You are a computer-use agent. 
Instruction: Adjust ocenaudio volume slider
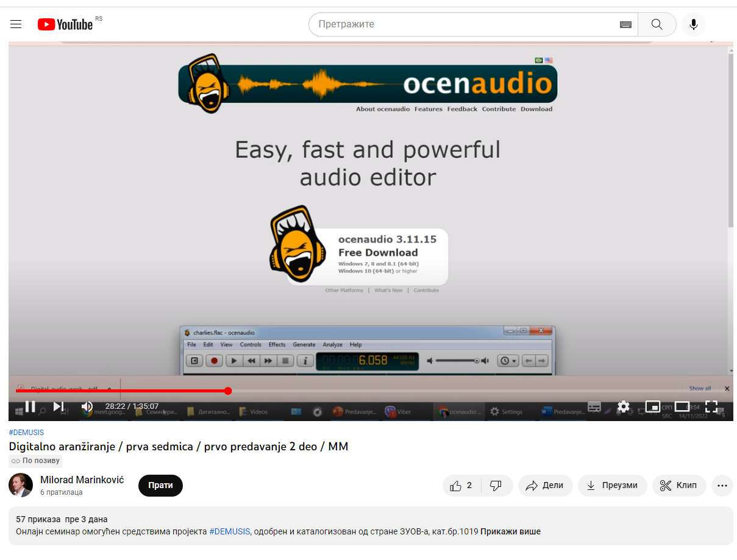pyautogui.click(x=458, y=361)
